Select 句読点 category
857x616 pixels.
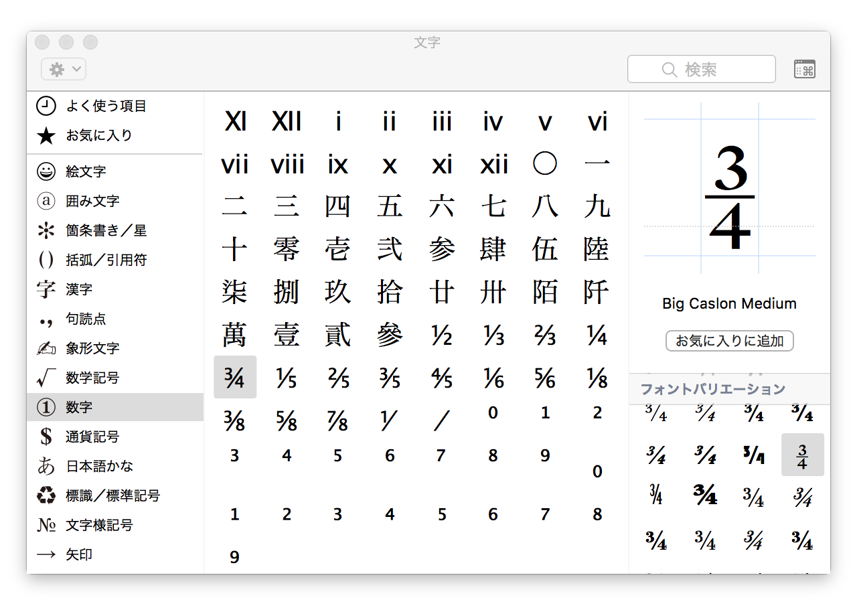tap(115, 319)
